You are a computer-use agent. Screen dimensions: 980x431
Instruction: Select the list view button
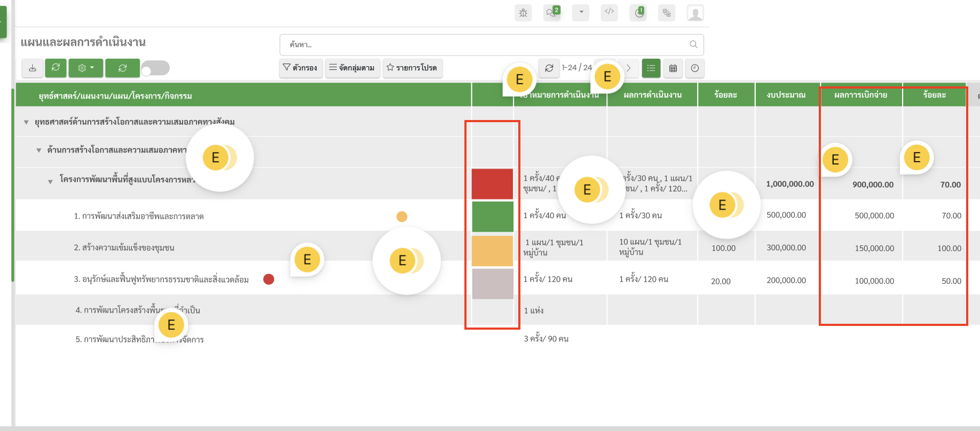point(651,68)
